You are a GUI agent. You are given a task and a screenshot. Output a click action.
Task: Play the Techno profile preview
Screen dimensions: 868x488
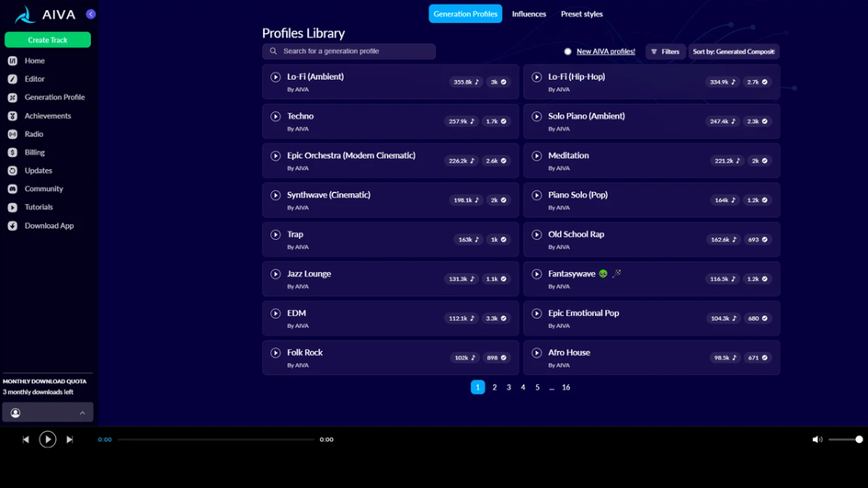coord(275,116)
